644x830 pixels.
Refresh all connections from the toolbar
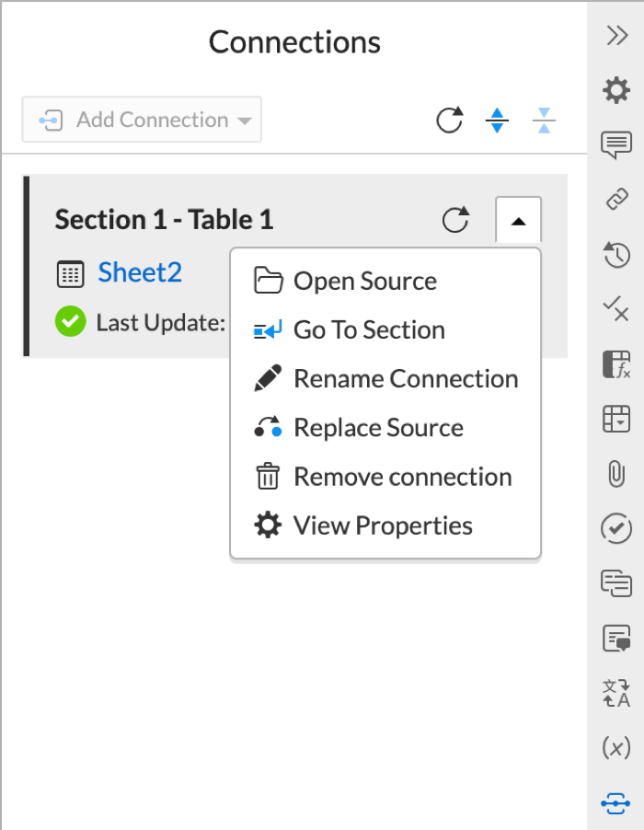(x=450, y=120)
